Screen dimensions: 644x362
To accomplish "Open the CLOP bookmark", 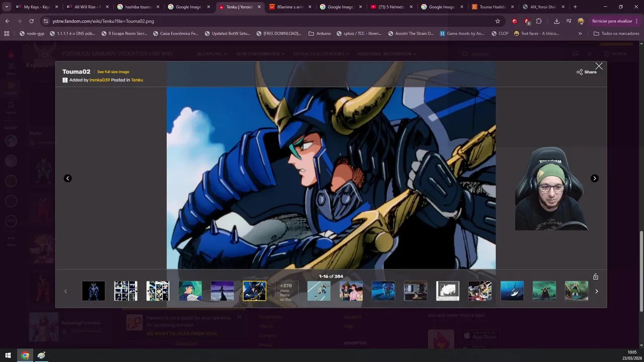I will [x=499, y=33].
